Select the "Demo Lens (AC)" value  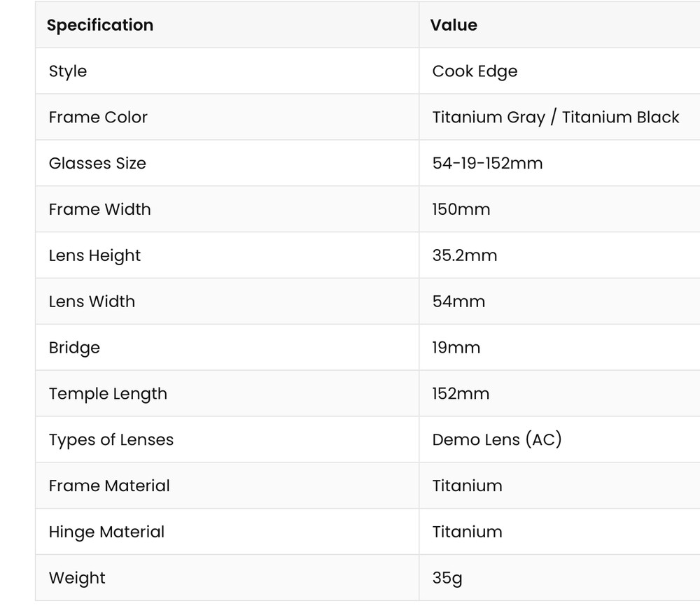496,440
